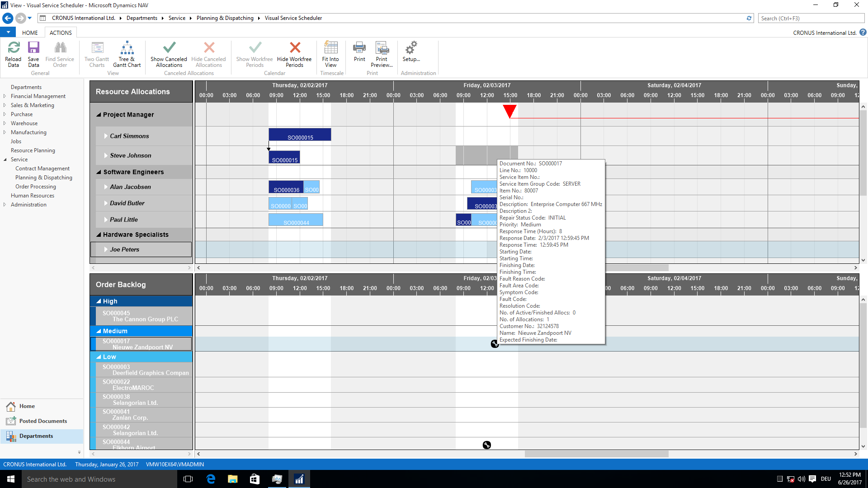Click Hide Canceled Allocations

tap(208, 54)
